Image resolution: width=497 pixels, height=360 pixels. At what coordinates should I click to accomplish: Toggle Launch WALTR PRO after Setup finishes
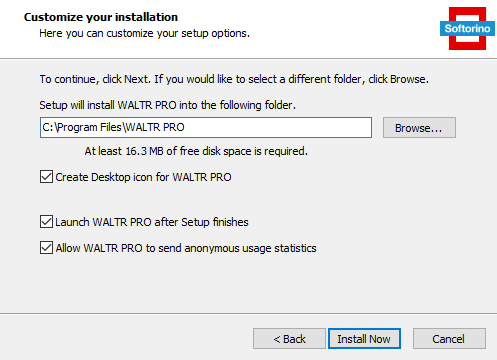pyautogui.click(x=46, y=222)
